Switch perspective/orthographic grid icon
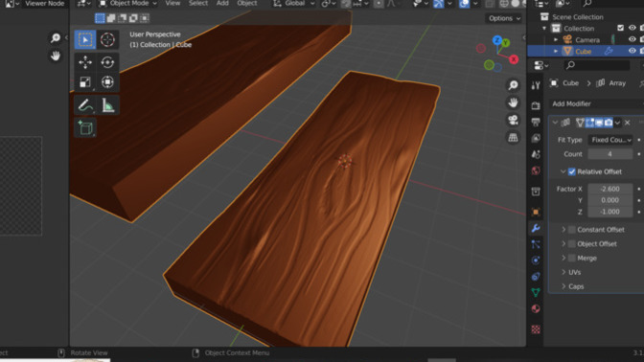 tap(513, 138)
